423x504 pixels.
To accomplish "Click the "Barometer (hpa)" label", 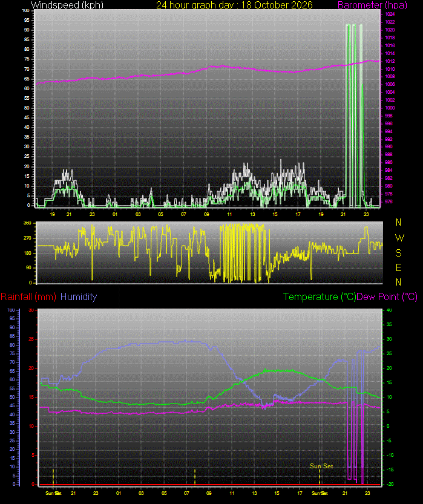I will (x=372, y=5).
